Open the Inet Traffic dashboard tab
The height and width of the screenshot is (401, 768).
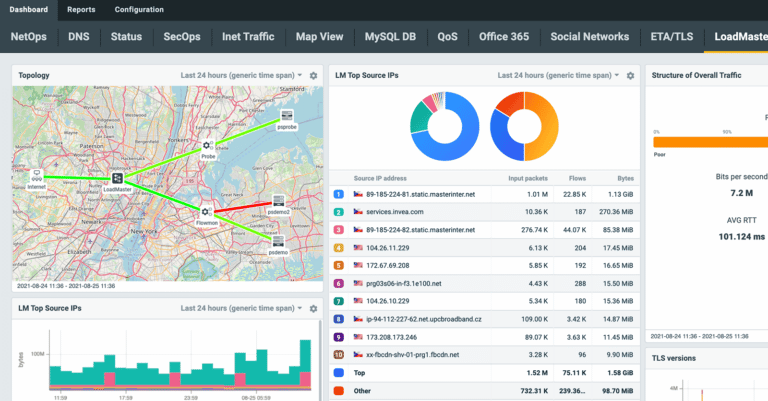[x=248, y=37]
